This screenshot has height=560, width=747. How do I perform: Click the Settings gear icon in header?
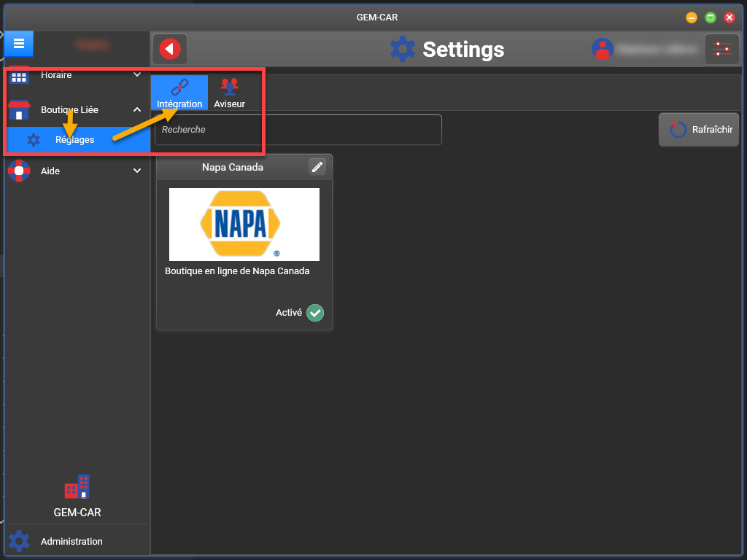(403, 49)
